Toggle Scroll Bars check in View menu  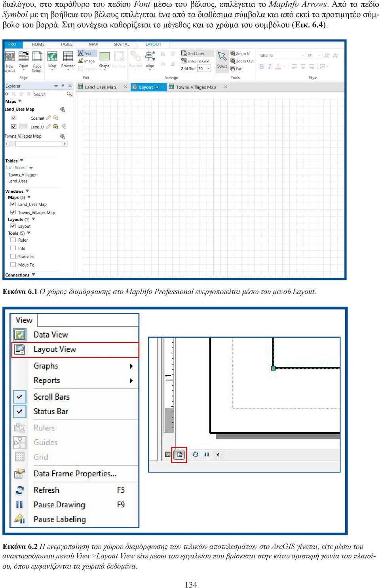coord(20,397)
